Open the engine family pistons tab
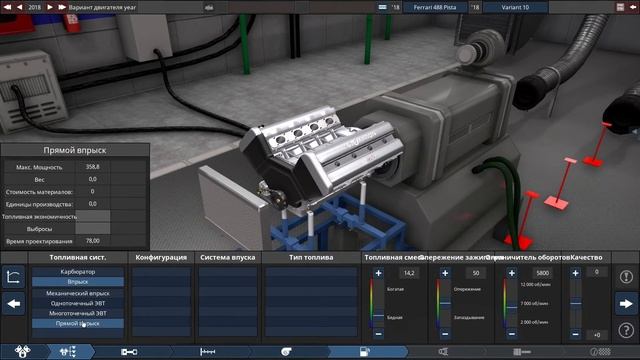640x360 pixels. [22, 351]
